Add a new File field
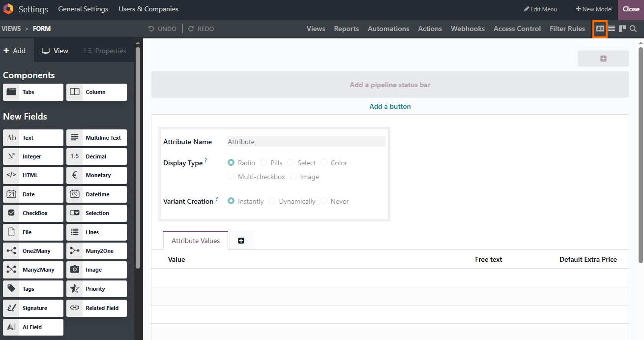644x340 pixels. tap(33, 232)
